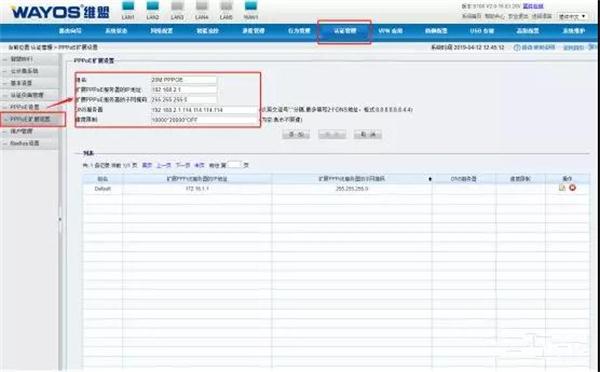The image size is (600, 372).
Task: Click the blue link after firmware version
Action: (x=533, y=7)
